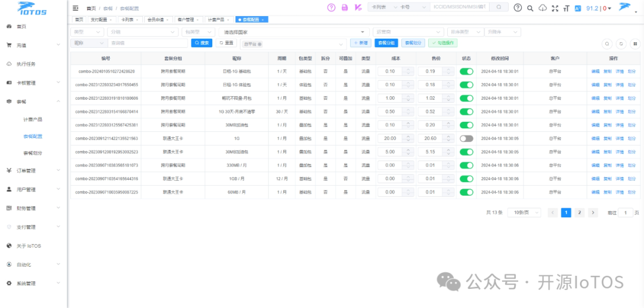
Task: Click the price stepper arrows for 5.15
Action: click(448, 152)
